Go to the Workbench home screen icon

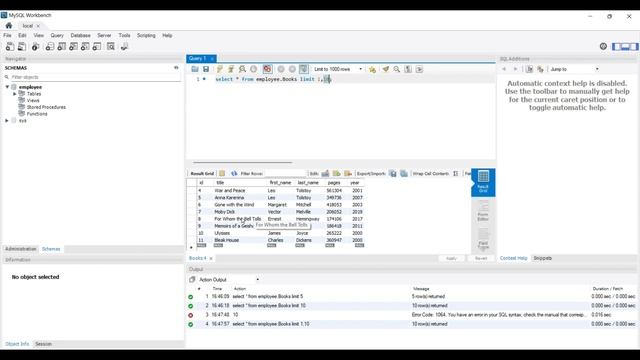pos(9,25)
